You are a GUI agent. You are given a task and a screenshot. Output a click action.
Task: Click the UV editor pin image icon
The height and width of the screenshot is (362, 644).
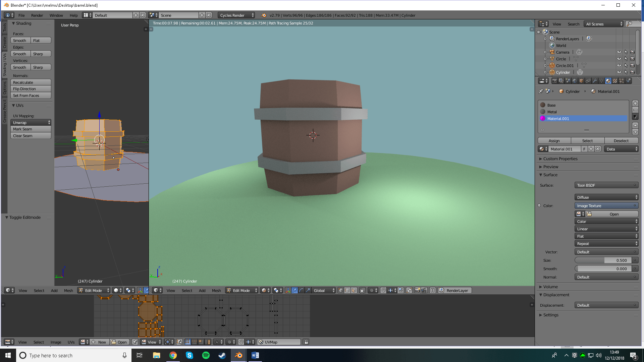coord(135,342)
